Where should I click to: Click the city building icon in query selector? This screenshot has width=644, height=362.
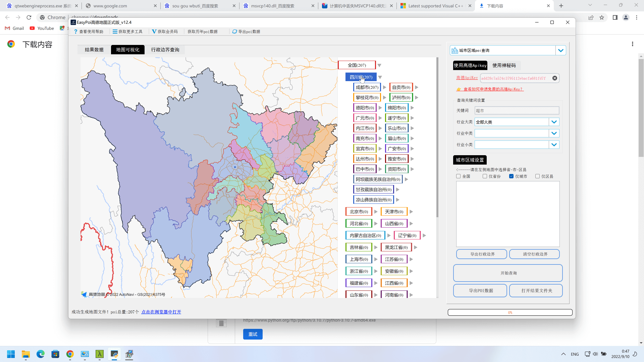455,50
